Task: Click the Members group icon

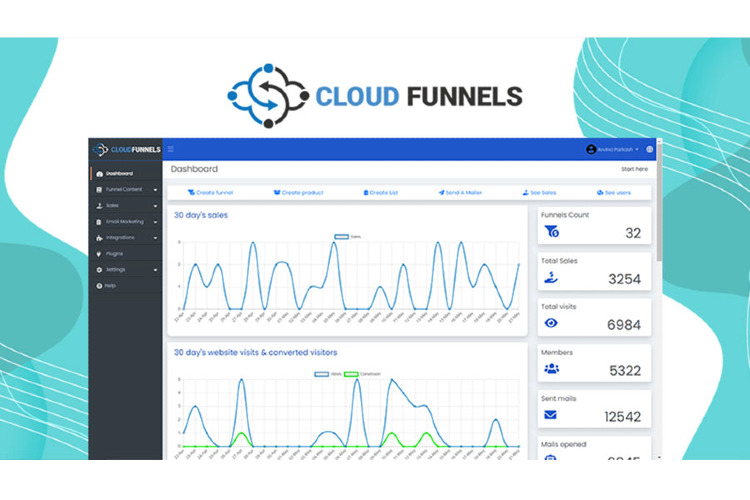Action: (x=551, y=368)
